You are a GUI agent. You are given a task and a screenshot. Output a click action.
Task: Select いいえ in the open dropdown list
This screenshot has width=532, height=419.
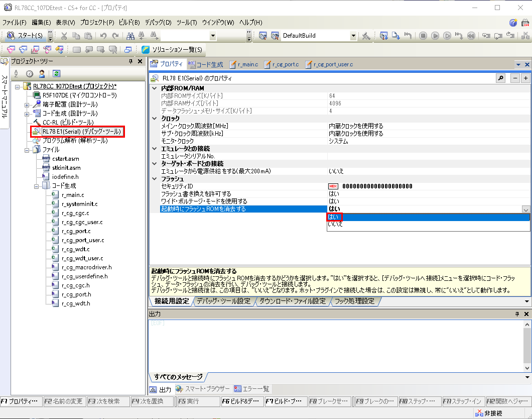pyautogui.click(x=428, y=225)
